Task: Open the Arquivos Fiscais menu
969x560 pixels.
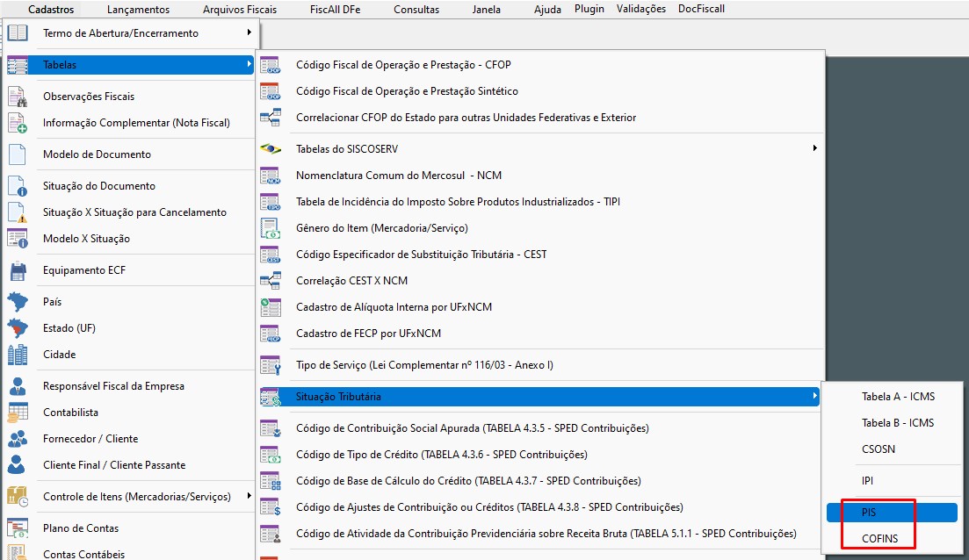Action: tap(240, 10)
